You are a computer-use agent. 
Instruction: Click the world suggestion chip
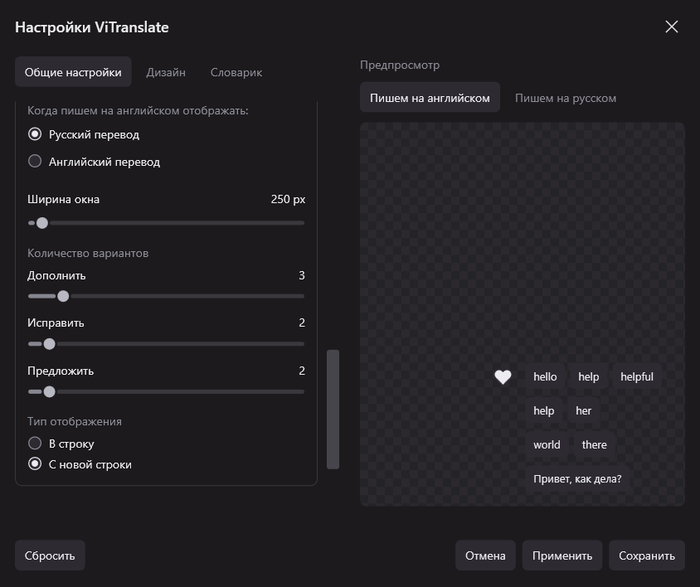[547, 445]
